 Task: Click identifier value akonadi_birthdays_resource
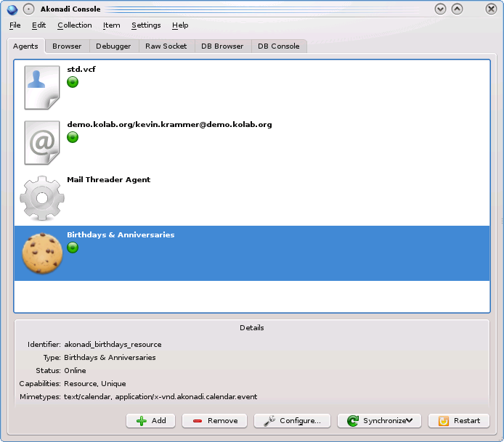click(x=113, y=345)
